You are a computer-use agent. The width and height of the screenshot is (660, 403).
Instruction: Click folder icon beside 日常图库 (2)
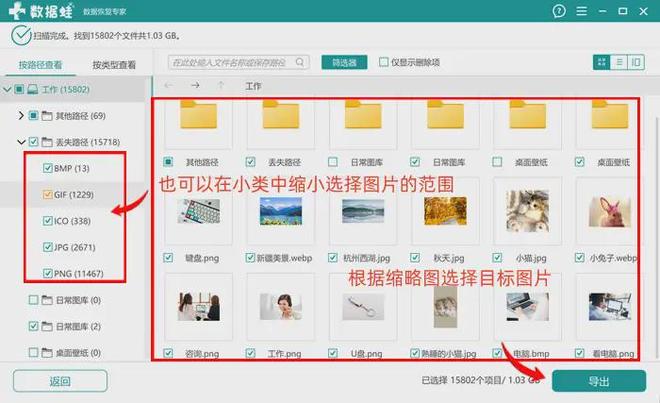(47, 326)
